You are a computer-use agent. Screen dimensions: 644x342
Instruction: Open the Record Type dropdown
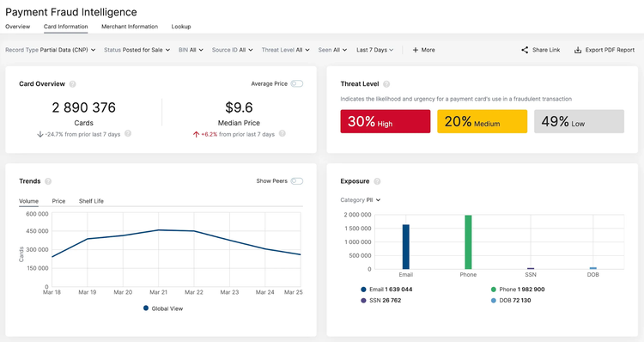(51, 50)
